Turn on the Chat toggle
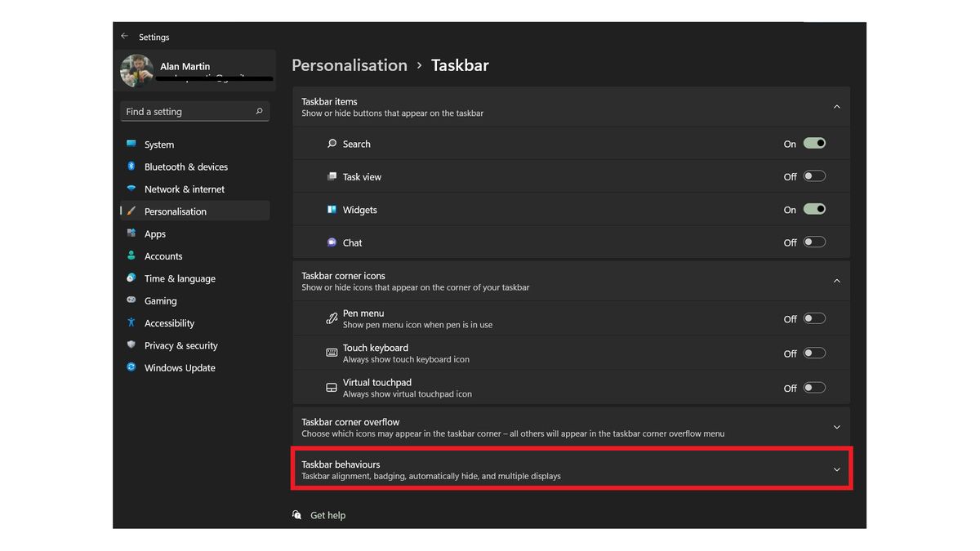This screenshot has width=980, height=551. 814,242
